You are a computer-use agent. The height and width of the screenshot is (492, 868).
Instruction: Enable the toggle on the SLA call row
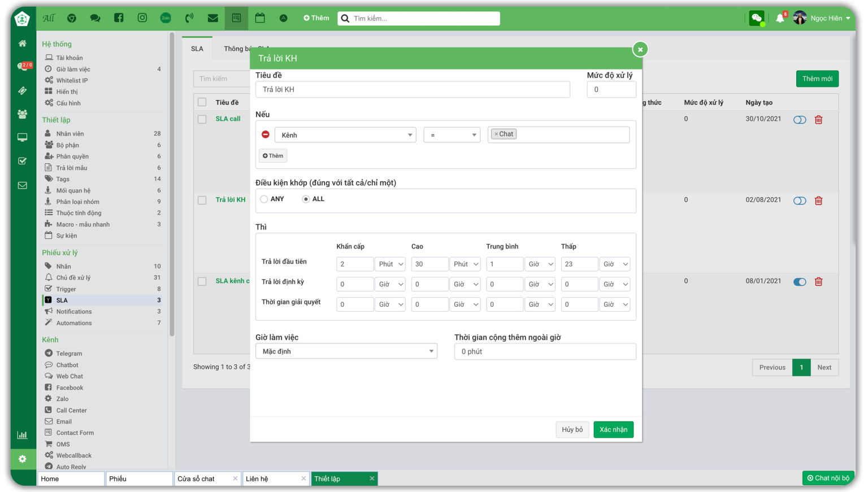tap(800, 120)
